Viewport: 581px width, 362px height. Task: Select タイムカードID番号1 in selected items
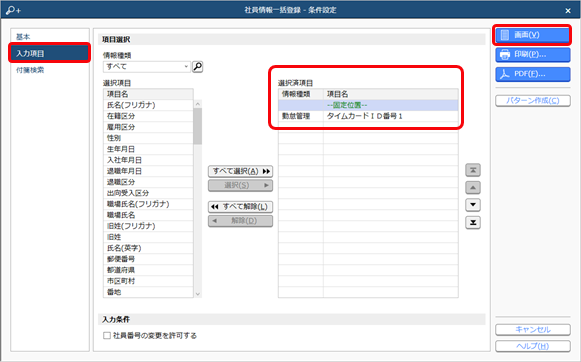pyautogui.click(x=391, y=116)
